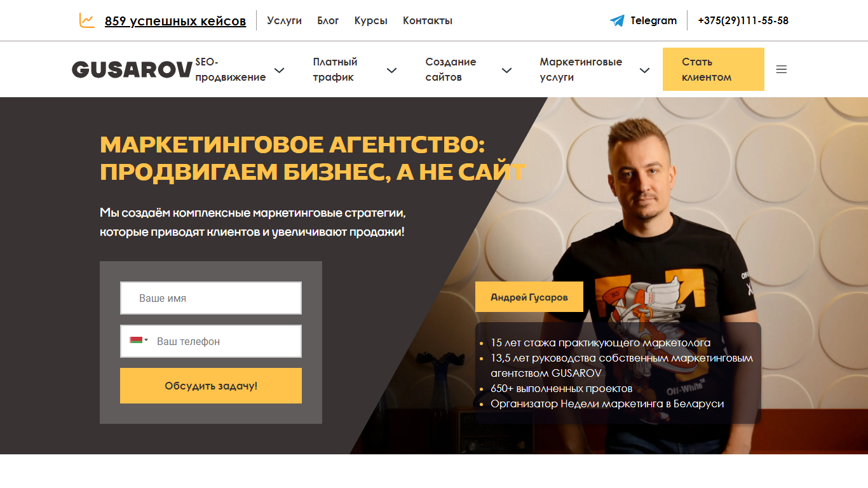Image resolution: width=868 pixels, height=488 pixels.
Task: Open the Belarus flag country selector
Action: click(139, 341)
